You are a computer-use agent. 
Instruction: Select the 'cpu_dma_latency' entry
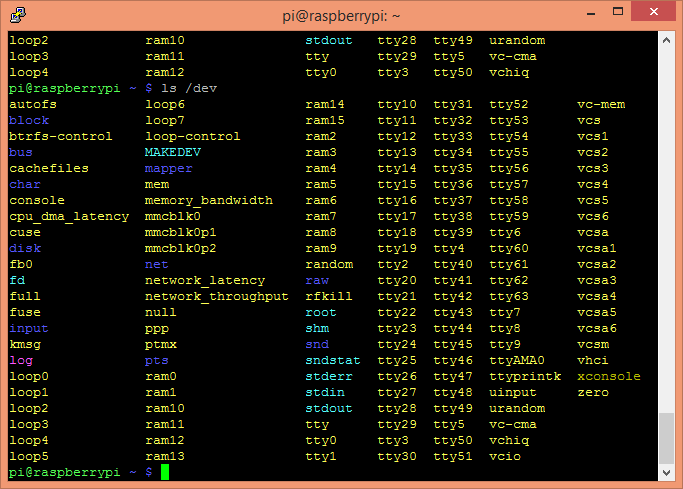pyautogui.click(x=69, y=216)
